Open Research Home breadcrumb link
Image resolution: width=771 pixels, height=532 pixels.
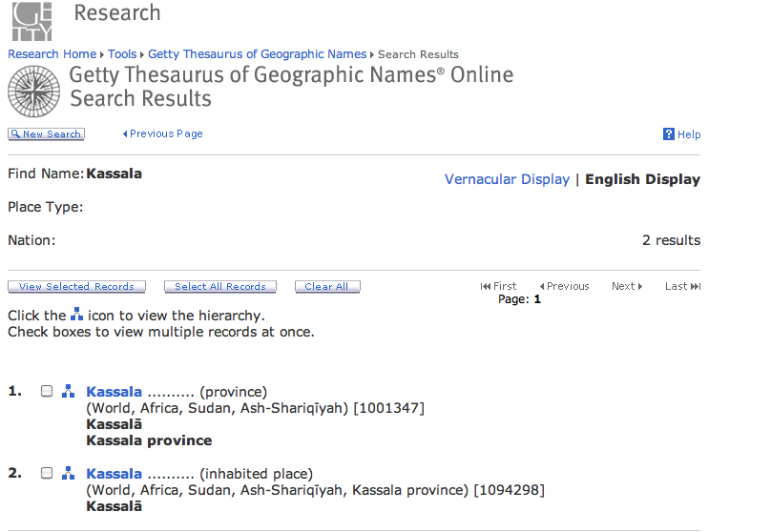coord(52,54)
